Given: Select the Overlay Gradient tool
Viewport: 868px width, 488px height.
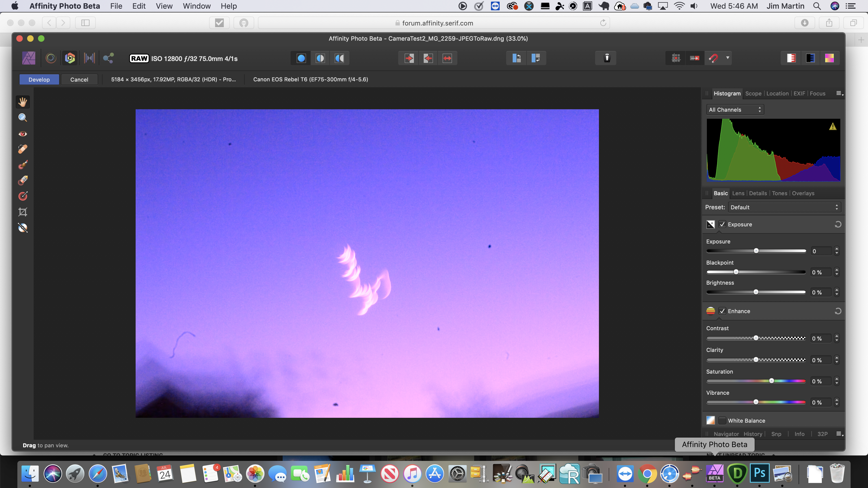Looking at the screenshot, I should [x=23, y=196].
